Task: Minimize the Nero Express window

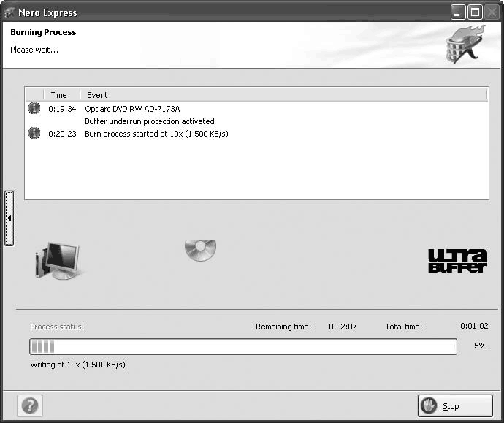Action: tap(457, 12)
